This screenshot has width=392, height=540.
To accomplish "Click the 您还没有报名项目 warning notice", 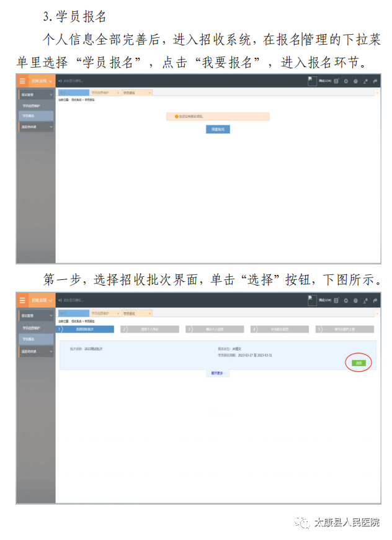I will coord(218,117).
